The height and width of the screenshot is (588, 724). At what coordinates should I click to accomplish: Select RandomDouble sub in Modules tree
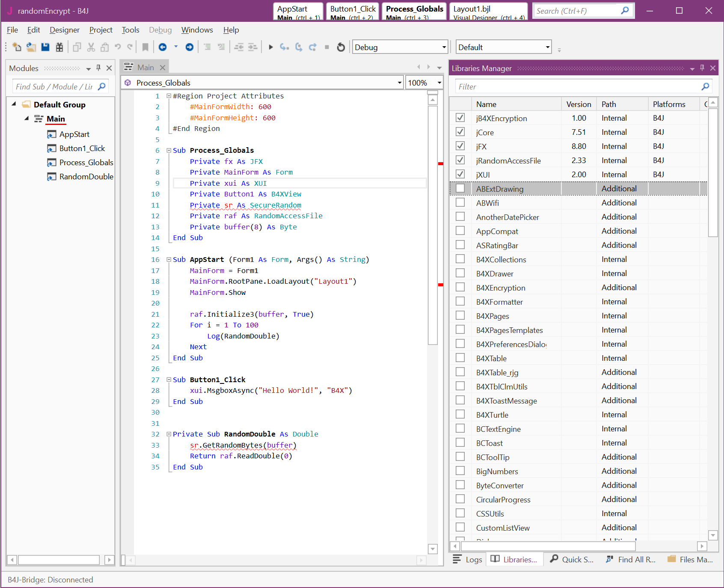tap(86, 176)
